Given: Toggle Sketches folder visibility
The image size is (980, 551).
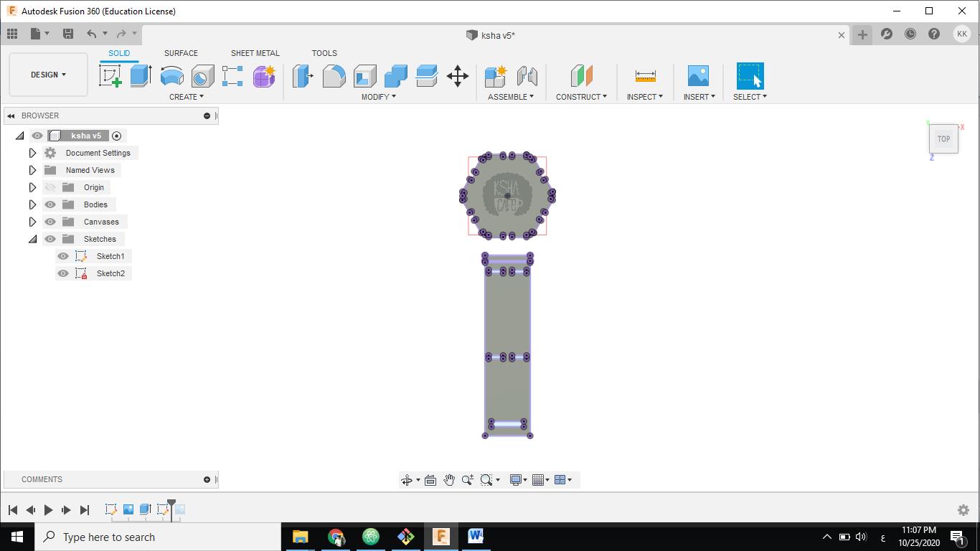Looking at the screenshot, I should pyautogui.click(x=50, y=239).
